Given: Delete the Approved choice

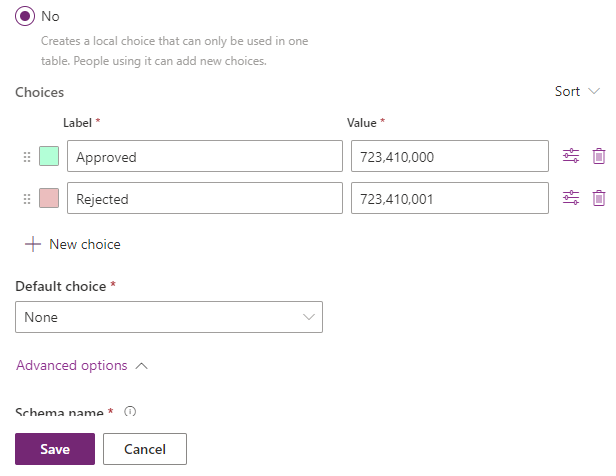Looking at the screenshot, I should (x=598, y=156).
